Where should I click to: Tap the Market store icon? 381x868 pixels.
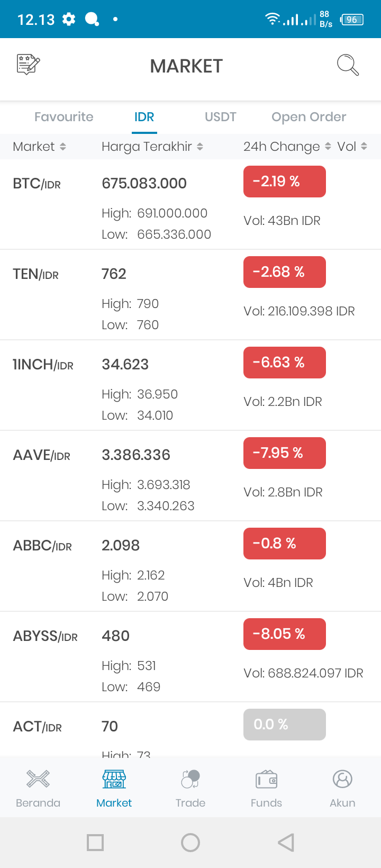(114, 779)
